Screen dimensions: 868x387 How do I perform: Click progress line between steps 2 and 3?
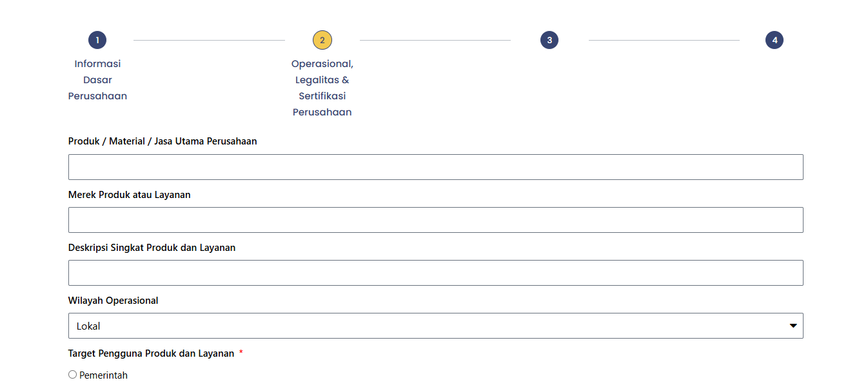coord(435,40)
